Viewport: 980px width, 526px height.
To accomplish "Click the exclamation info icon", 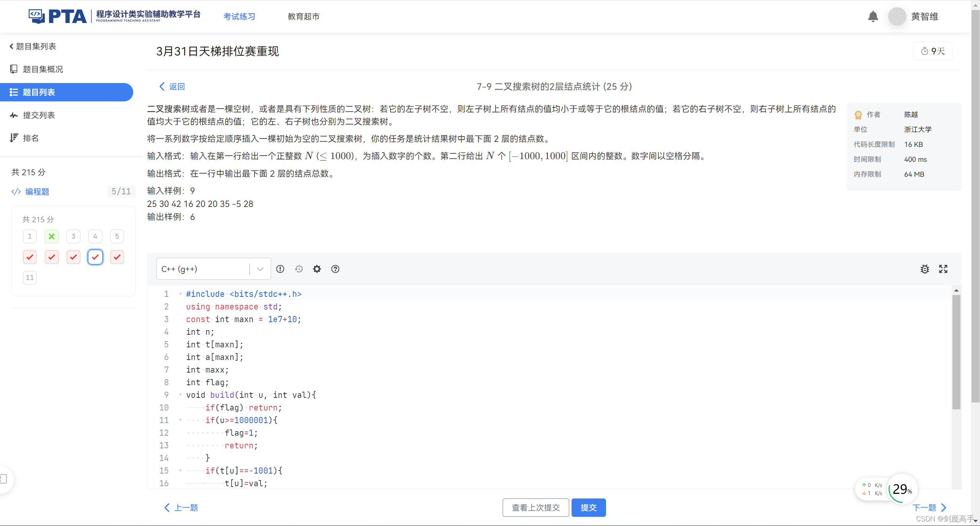I will (280, 269).
